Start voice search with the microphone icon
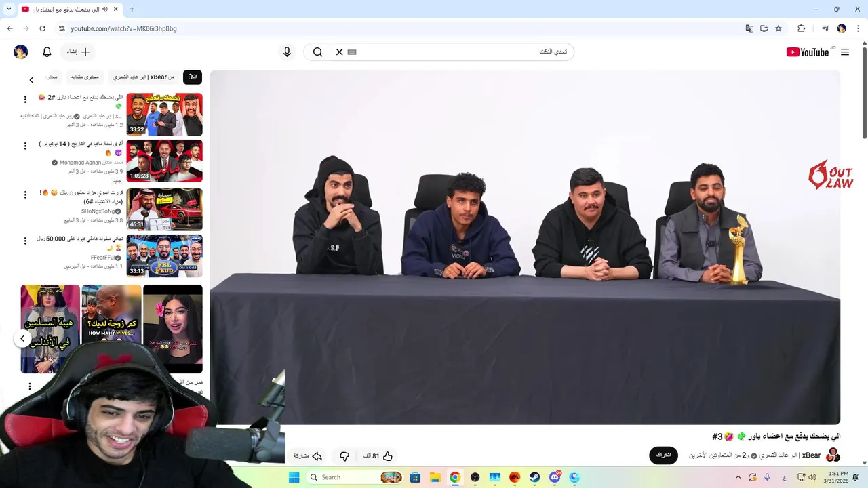Image resolution: width=868 pixels, height=488 pixels. [287, 52]
